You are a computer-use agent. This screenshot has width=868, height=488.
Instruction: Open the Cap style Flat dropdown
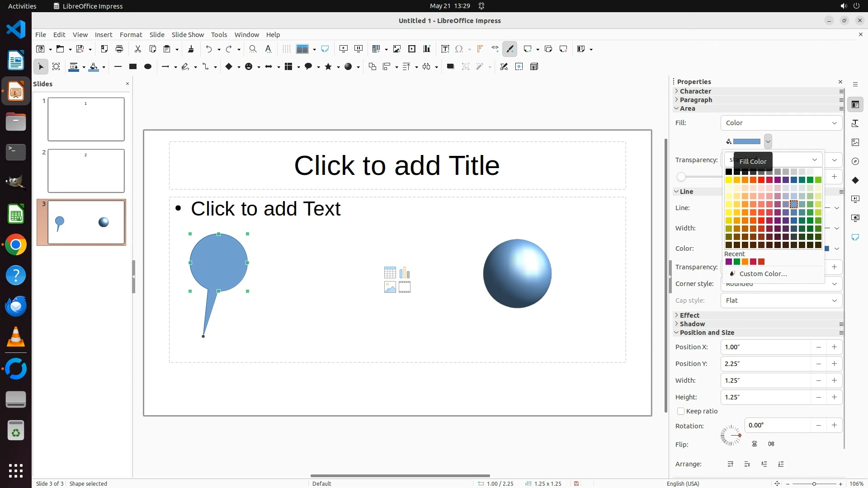coord(781,300)
